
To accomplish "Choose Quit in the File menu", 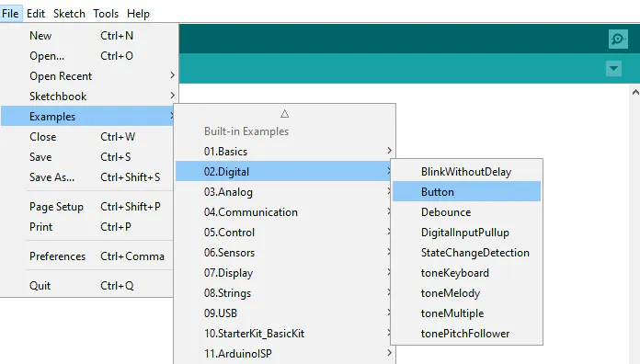I will point(87,286).
